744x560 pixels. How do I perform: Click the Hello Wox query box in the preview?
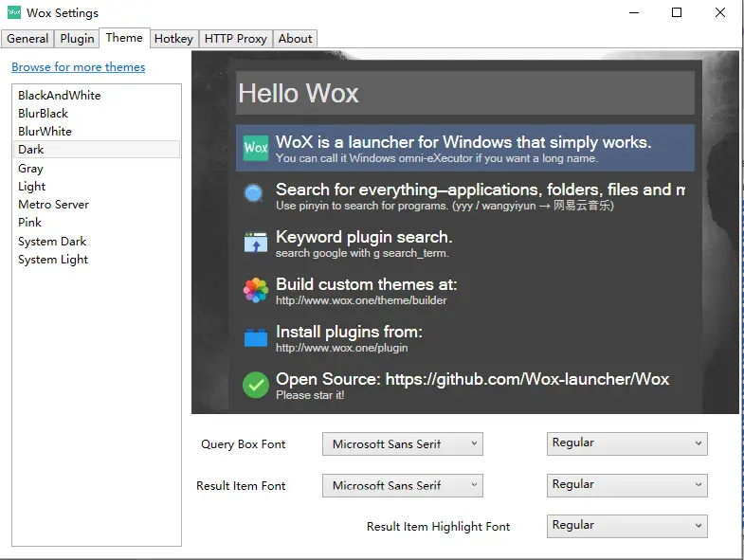tap(465, 93)
